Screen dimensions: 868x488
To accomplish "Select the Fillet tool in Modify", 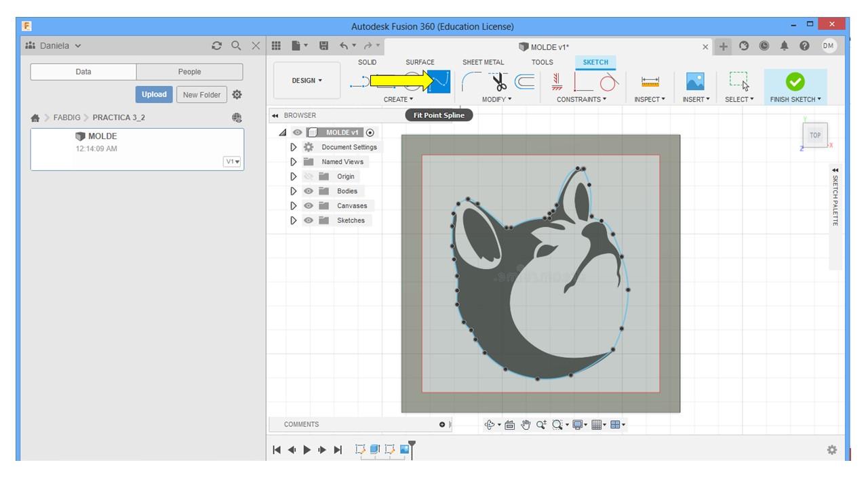I will coord(471,82).
